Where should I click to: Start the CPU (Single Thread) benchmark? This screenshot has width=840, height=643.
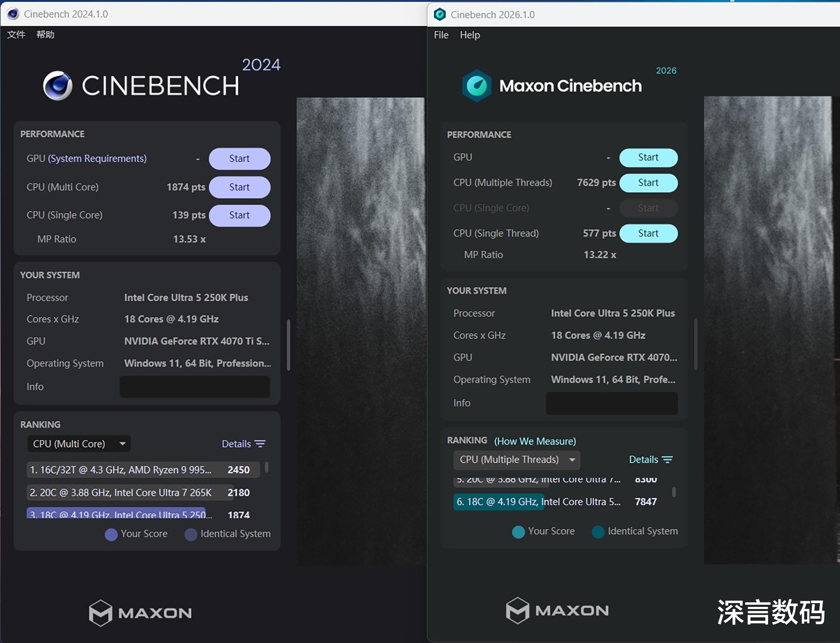(x=648, y=233)
